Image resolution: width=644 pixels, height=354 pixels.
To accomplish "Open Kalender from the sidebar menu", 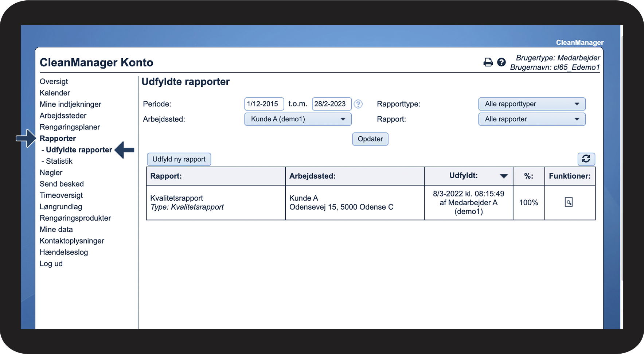I will (x=55, y=93).
